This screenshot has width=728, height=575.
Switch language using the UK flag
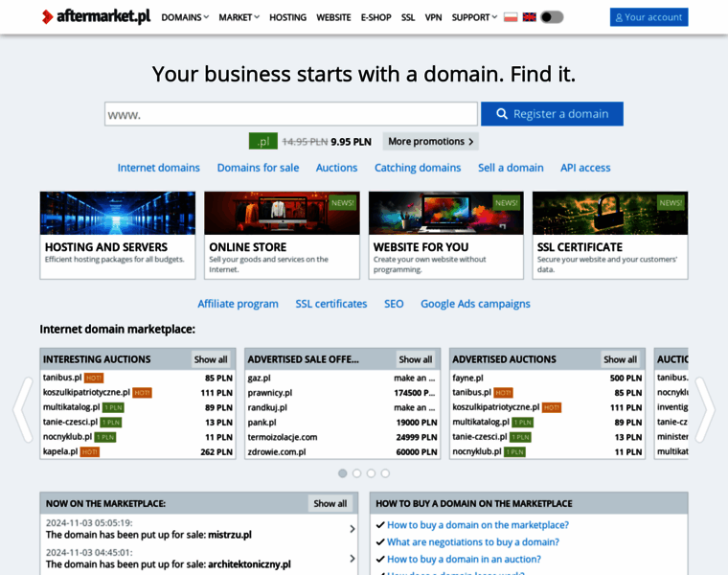[x=529, y=17]
